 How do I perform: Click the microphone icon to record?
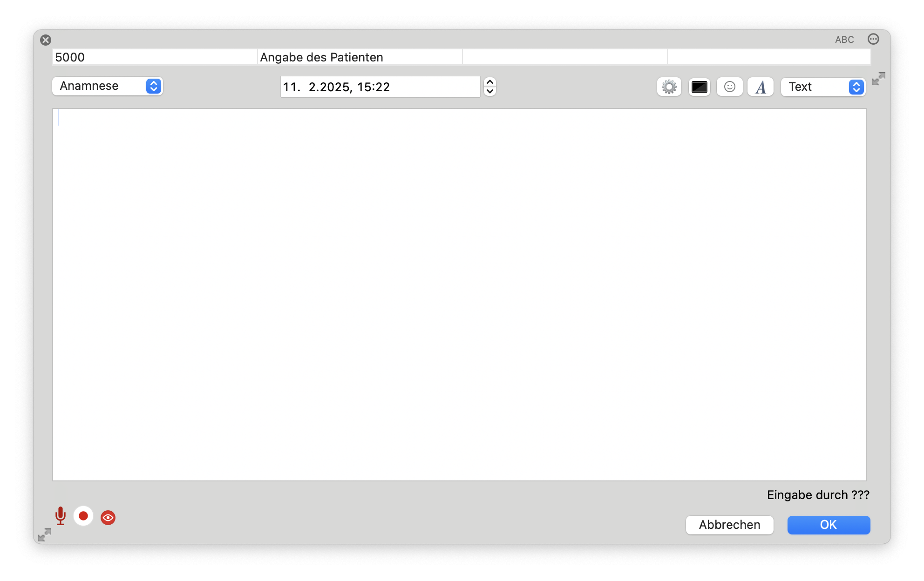[x=60, y=515]
